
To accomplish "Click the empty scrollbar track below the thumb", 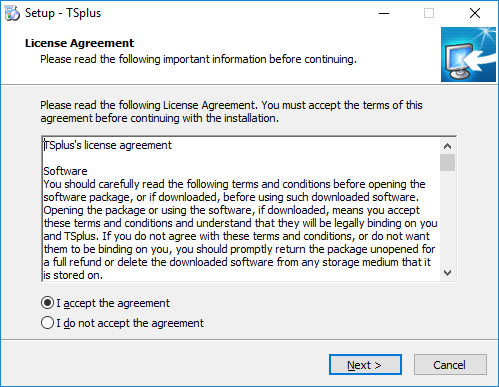I will coord(447,218).
